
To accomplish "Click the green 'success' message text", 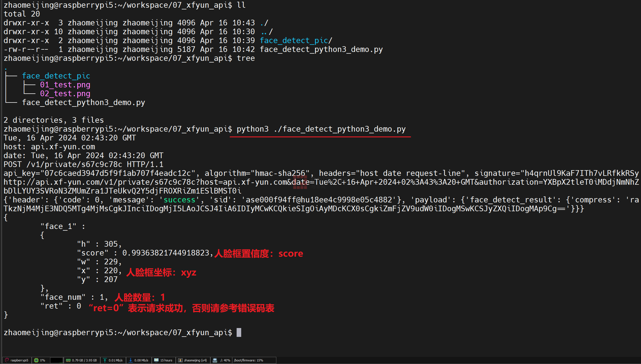I will [179, 200].
